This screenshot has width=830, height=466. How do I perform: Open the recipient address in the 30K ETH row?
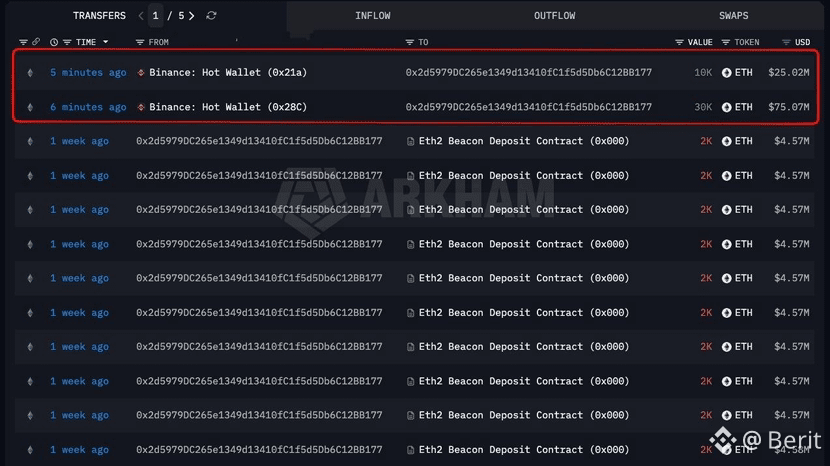(x=529, y=107)
